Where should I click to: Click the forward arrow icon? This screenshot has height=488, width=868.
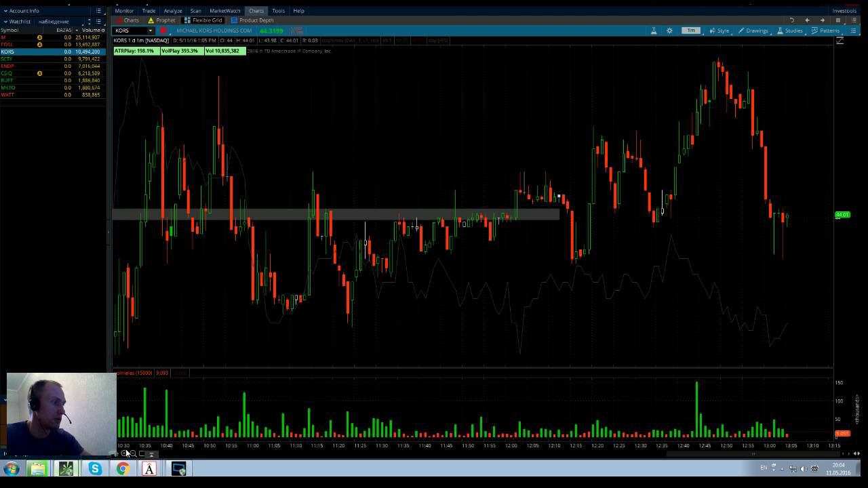[x=822, y=20]
